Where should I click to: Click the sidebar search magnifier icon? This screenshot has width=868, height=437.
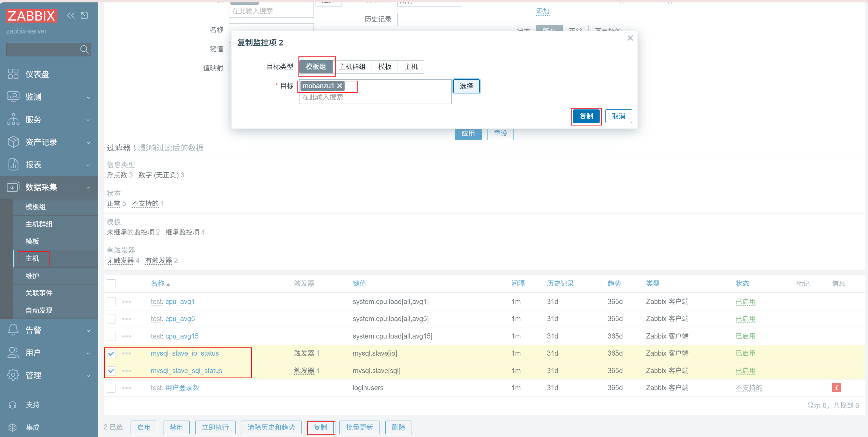(84, 50)
